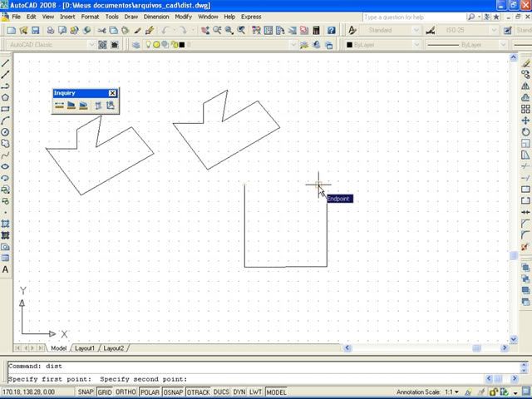
Task: Switch to Model tab
Action: tap(58, 348)
